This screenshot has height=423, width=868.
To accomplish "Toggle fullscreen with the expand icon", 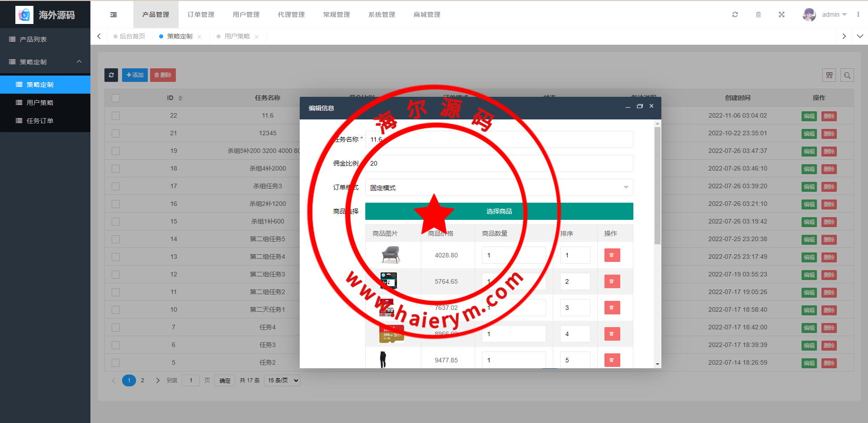I will (781, 14).
